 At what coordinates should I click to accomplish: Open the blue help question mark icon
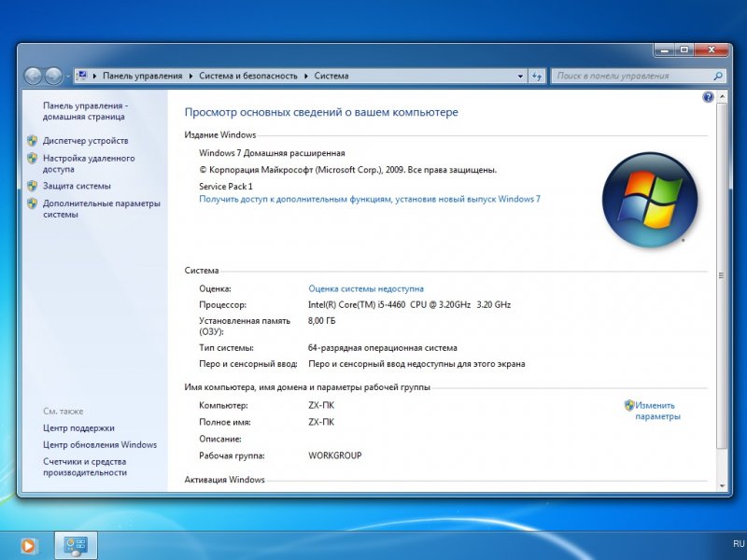[x=708, y=97]
